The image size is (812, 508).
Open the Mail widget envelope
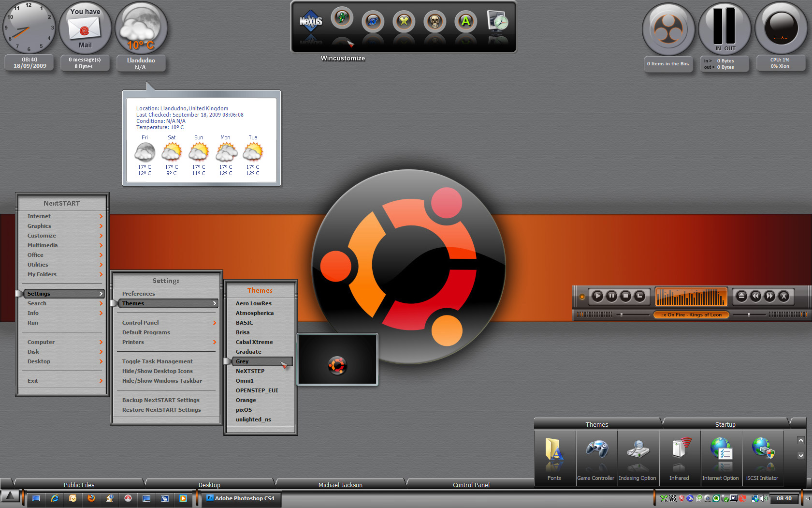[85, 28]
